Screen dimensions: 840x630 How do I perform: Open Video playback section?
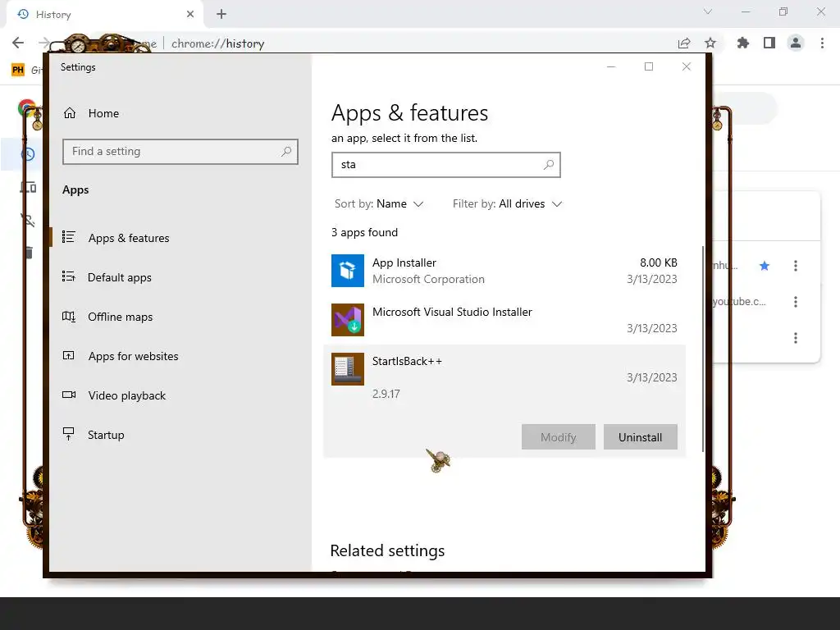(x=126, y=395)
